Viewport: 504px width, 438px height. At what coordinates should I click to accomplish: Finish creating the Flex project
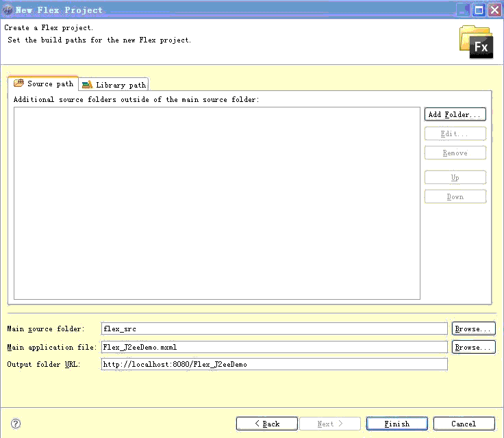[397, 424]
